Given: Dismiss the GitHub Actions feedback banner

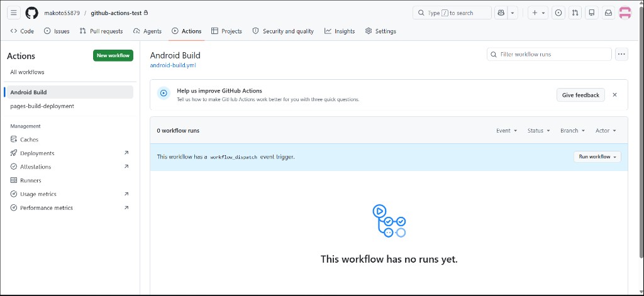Looking at the screenshot, I should coord(615,95).
